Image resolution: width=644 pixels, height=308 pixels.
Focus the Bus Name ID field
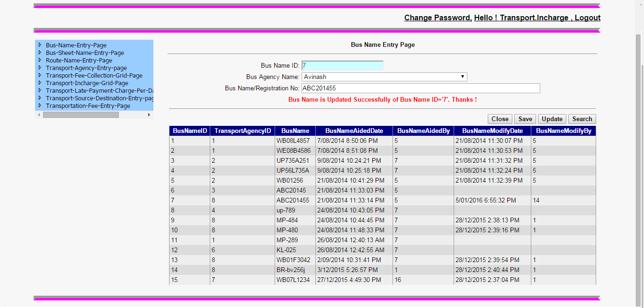tap(342, 66)
